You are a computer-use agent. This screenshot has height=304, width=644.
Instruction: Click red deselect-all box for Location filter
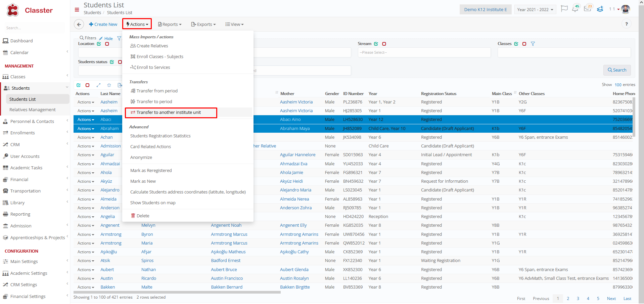point(107,44)
